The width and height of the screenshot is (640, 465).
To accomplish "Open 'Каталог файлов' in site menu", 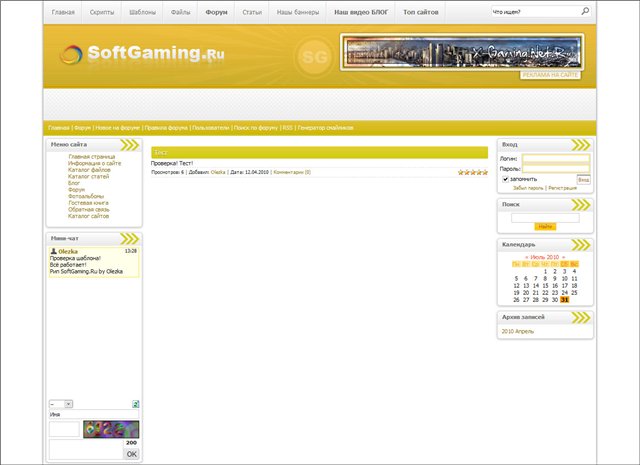I will pyautogui.click(x=89, y=170).
